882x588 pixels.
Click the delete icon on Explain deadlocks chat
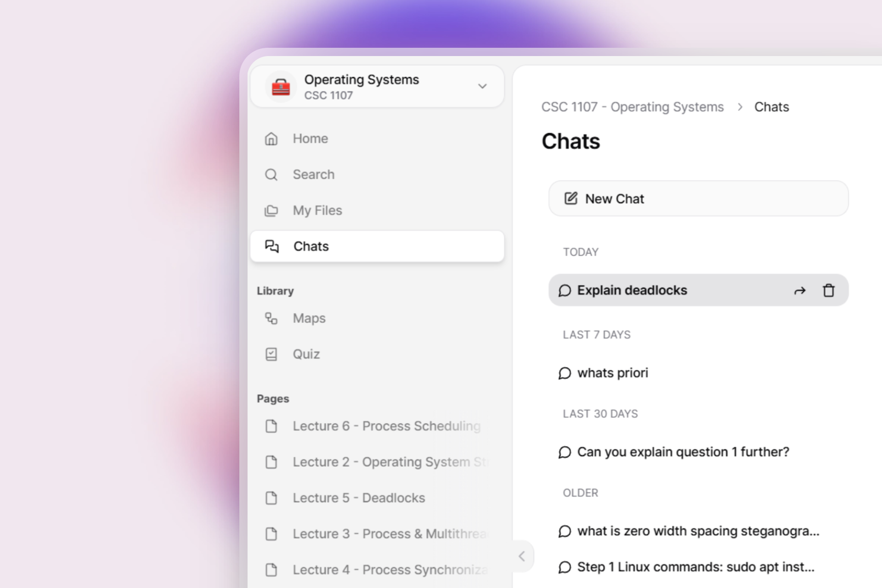click(828, 290)
